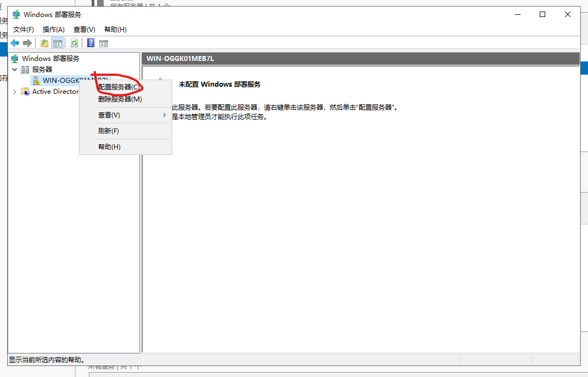Click the Windows 部署服务 title bar icon

pyautogui.click(x=16, y=15)
